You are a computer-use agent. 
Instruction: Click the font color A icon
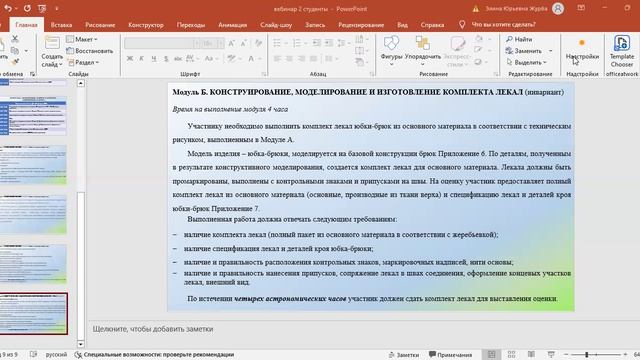point(251,59)
